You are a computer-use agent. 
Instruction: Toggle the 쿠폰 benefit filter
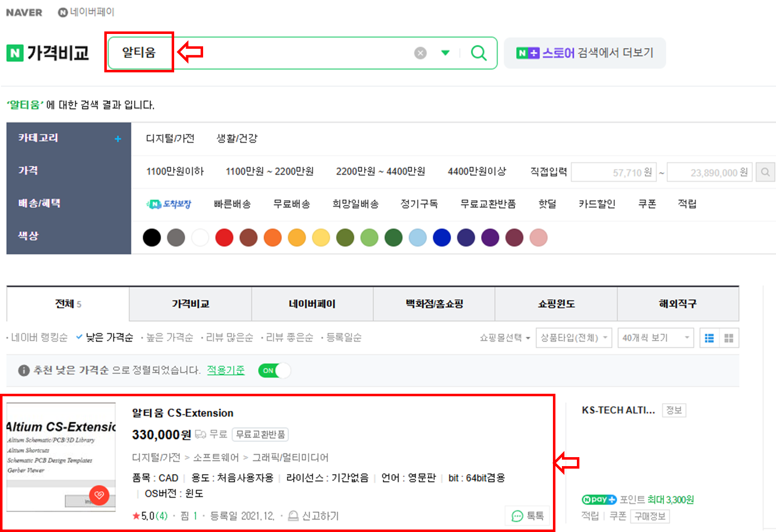click(647, 204)
